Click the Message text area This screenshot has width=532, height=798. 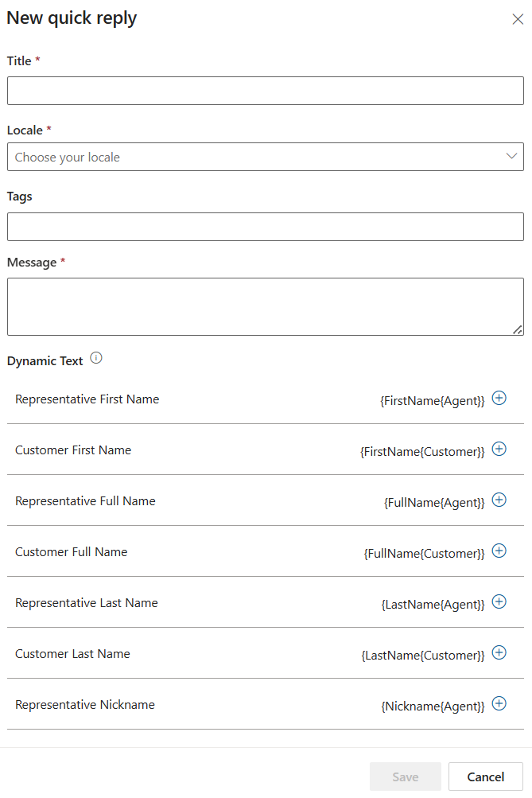pyautogui.click(x=266, y=306)
